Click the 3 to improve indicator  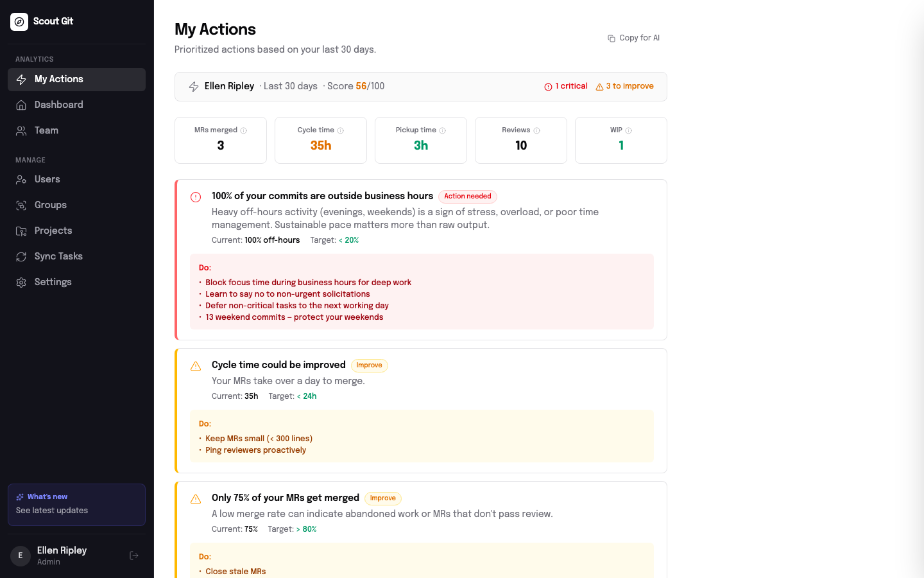624,85
